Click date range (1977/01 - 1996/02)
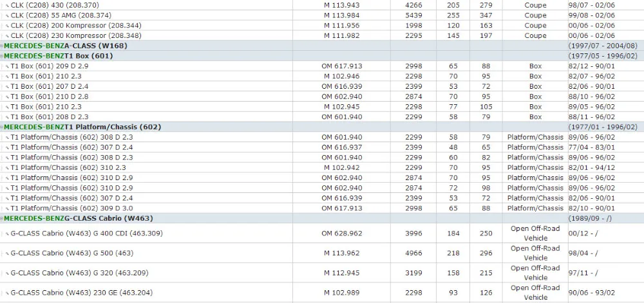 pos(603,127)
